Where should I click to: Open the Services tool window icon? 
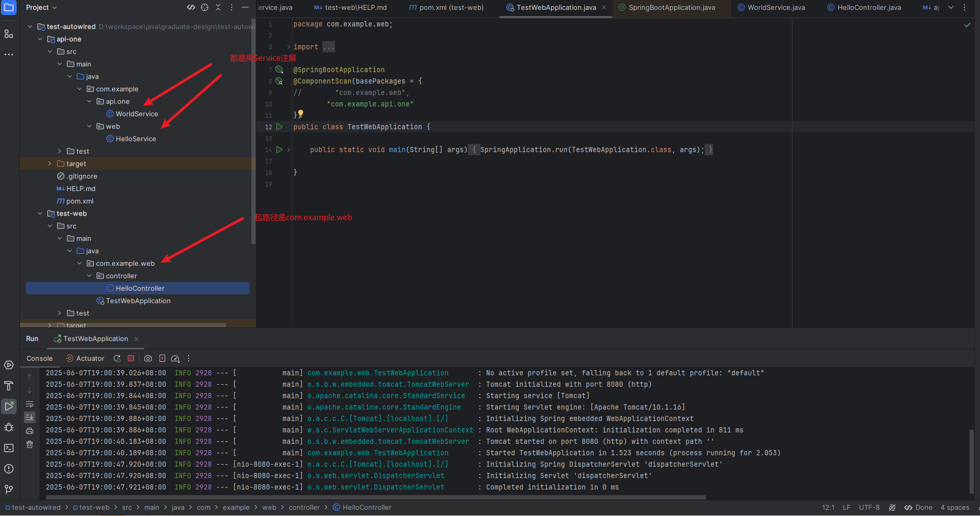coord(9,365)
